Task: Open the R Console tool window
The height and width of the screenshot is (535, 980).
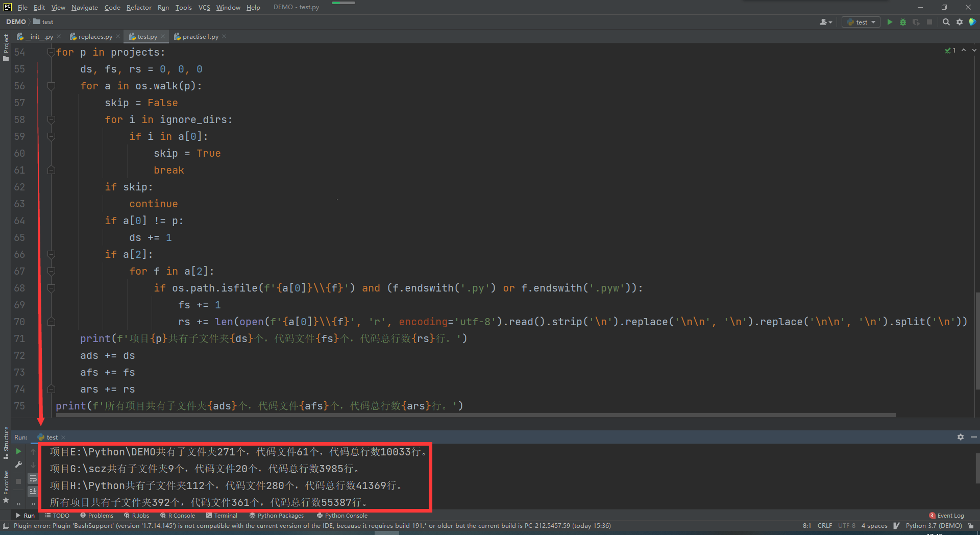Action: pyautogui.click(x=177, y=516)
